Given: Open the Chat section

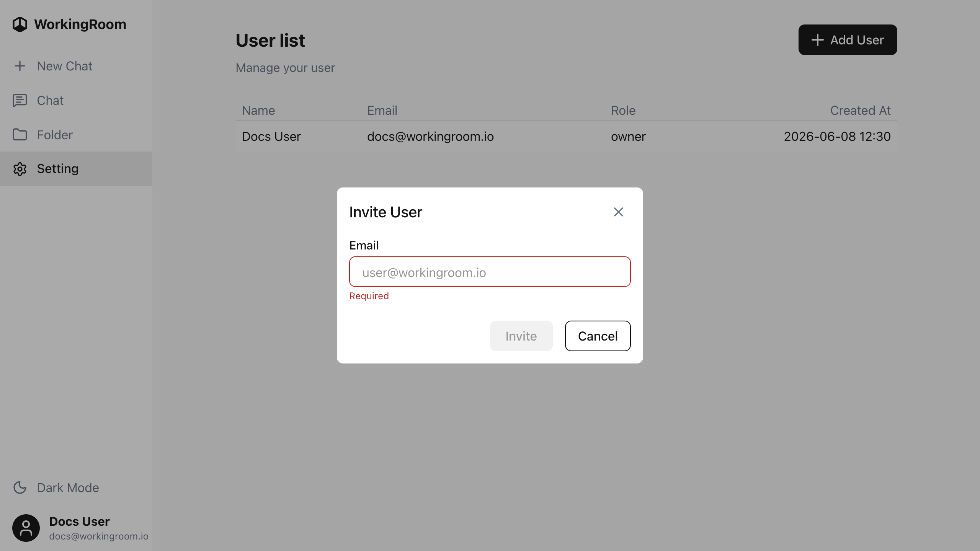Looking at the screenshot, I should pos(76,101).
